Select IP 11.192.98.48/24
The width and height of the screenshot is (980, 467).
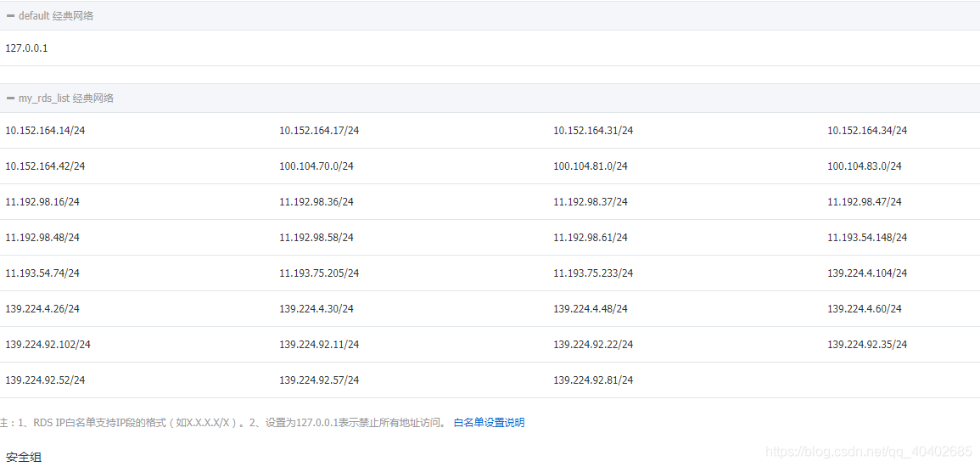click(x=42, y=238)
